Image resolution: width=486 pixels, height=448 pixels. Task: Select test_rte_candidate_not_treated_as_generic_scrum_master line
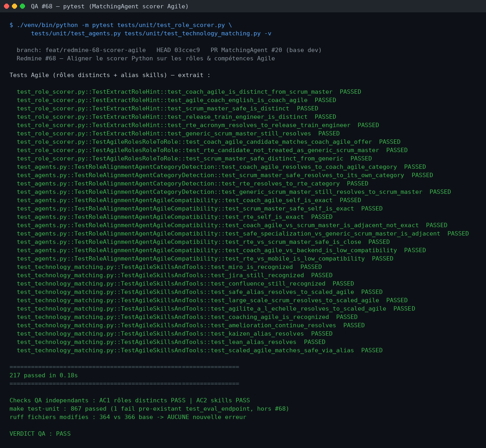point(212,150)
